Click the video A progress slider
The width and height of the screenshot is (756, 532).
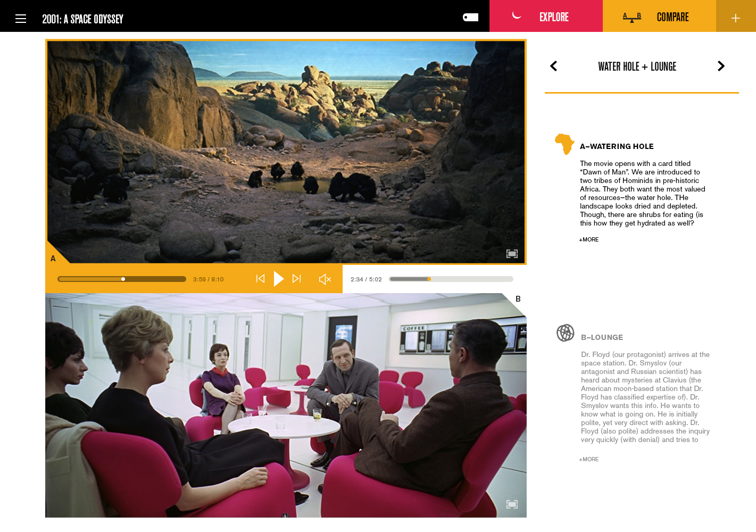(x=122, y=279)
